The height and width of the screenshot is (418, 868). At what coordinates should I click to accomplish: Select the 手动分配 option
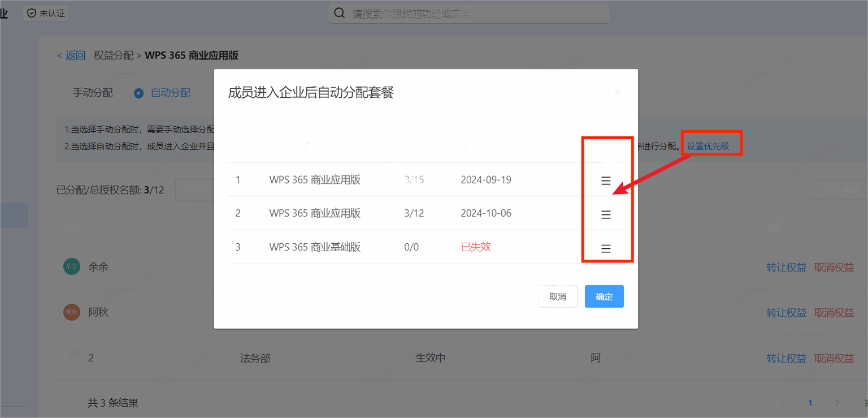tap(93, 93)
